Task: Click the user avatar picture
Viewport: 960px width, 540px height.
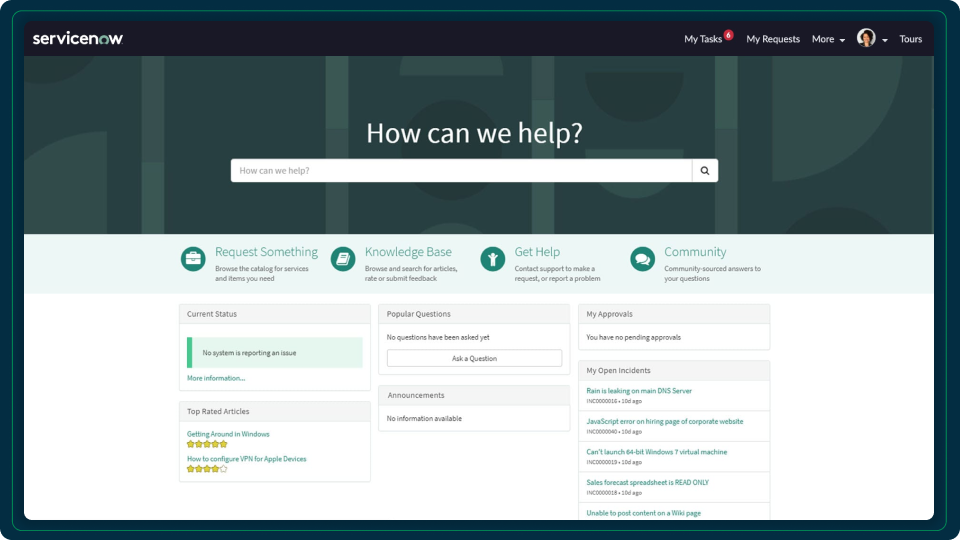Action: [866, 38]
